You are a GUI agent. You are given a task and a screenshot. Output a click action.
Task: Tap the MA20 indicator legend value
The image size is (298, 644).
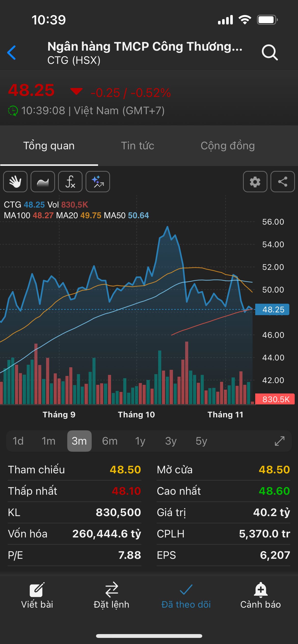pos(91,215)
